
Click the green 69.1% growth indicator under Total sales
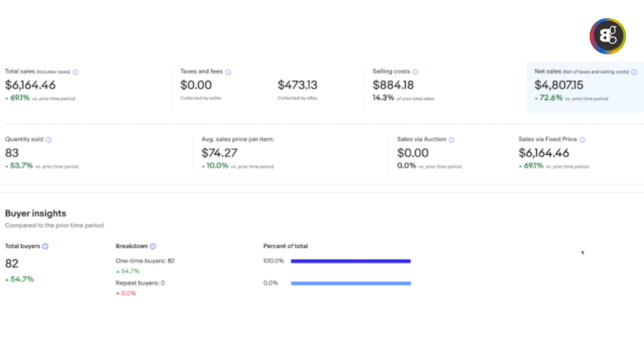(21, 98)
